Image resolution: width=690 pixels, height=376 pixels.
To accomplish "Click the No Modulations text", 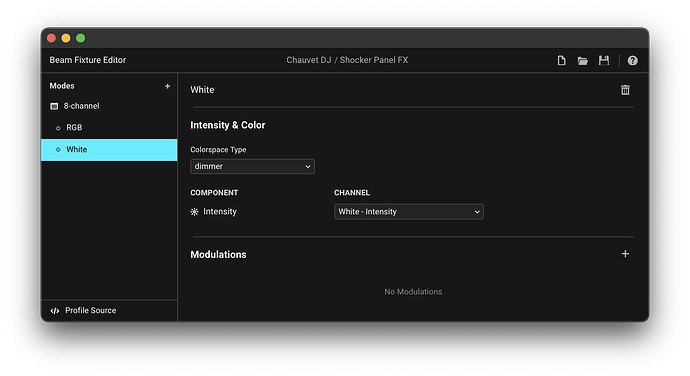I will [413, 291].
